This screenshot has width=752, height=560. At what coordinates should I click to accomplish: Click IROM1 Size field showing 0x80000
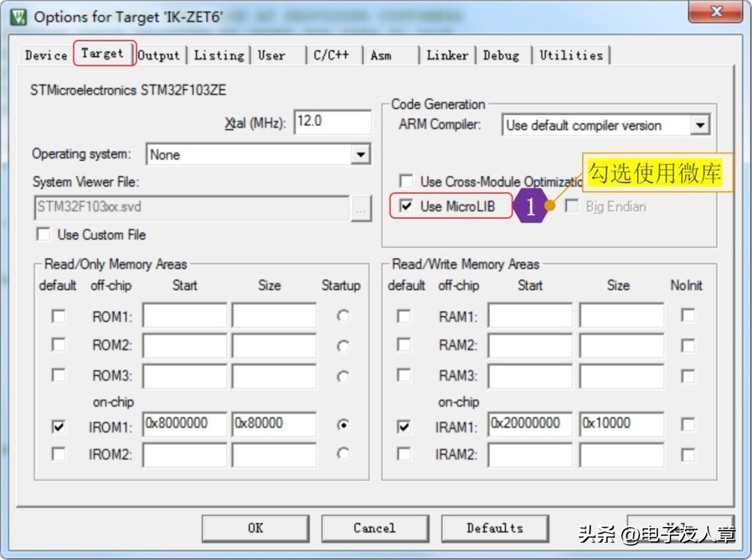click(274, 424)
